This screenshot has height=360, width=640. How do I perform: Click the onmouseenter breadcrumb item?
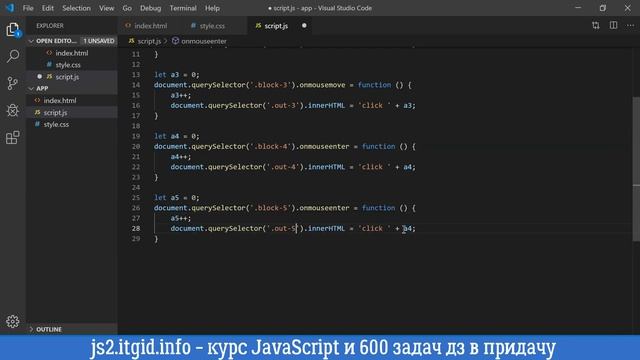(199, 41)
